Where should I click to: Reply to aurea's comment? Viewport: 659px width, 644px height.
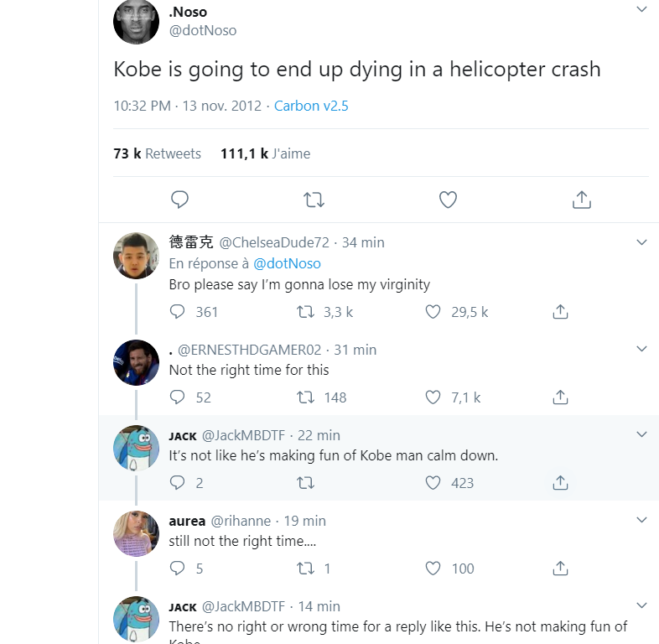(x=177, y=569)
